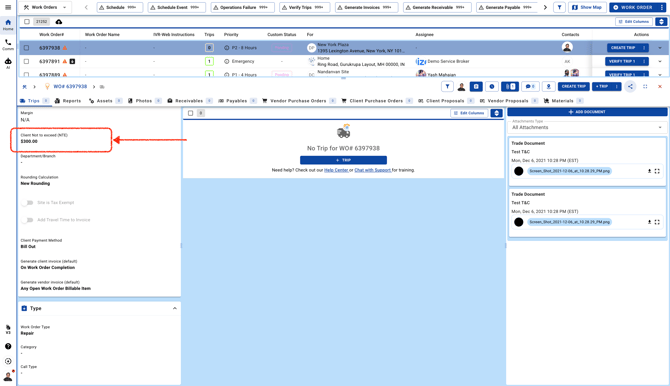This screenshot has width=670, height=386.
Task: Open the AI robot assistant
Action: tap(8, 63)
